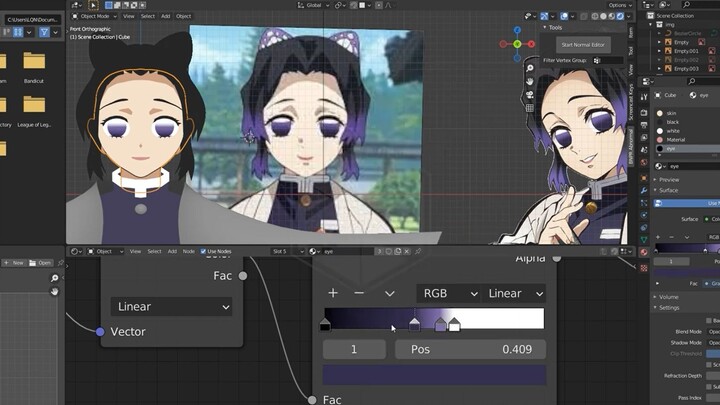
Task: Open the Scene properties tab icon
Action: pos(644,150)
